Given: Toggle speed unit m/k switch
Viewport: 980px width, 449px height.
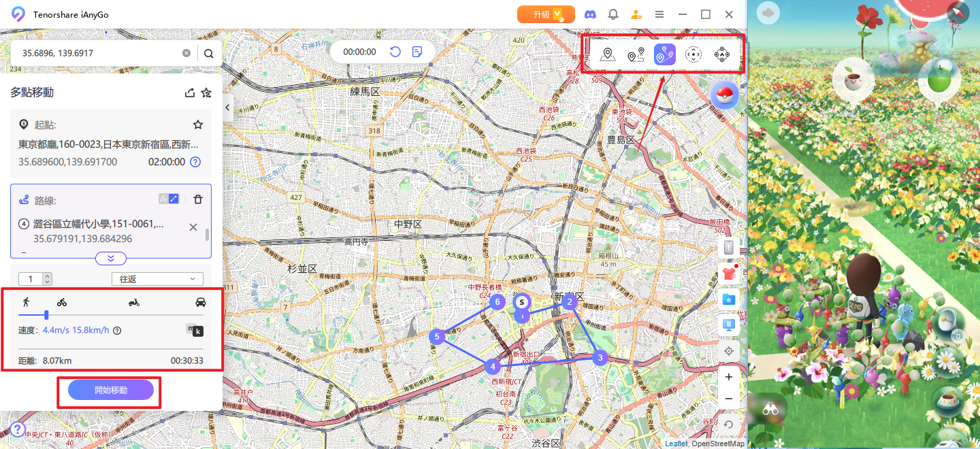Looking at the screenshot, I should (x=195, y=331).
